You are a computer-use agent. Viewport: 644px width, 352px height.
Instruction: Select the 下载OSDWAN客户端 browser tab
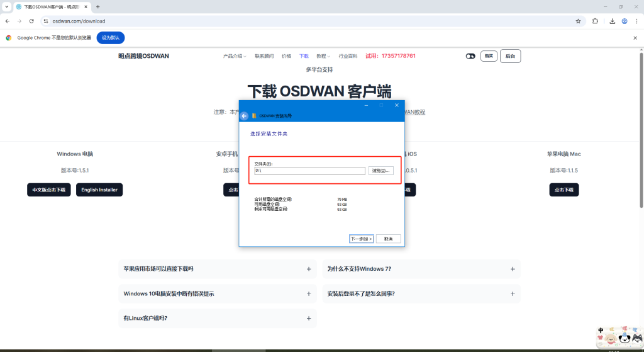point(52,7)
